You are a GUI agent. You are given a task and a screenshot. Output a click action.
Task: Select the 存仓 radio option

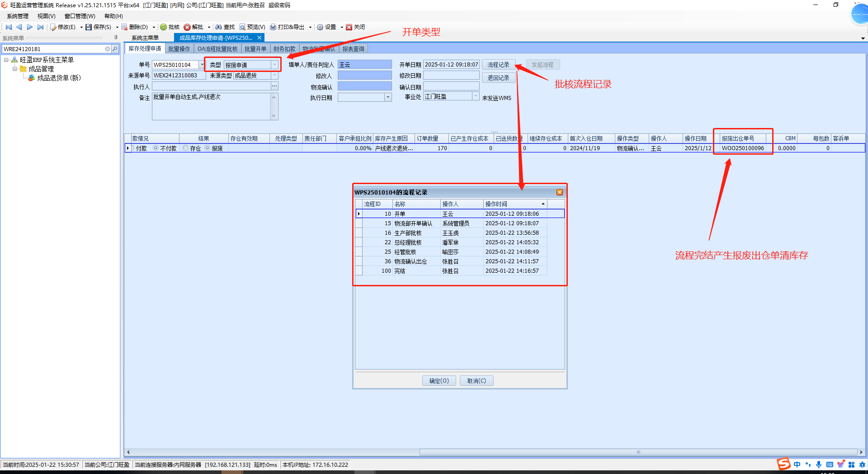[186, 148]
